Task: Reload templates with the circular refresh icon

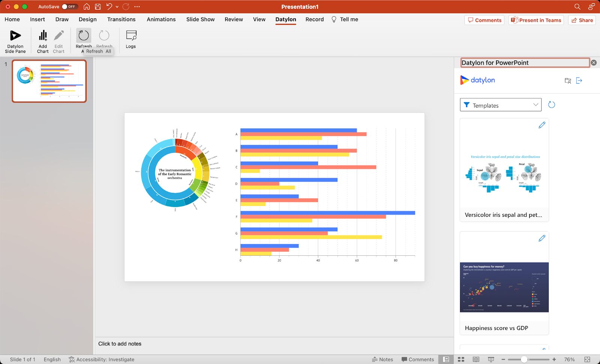Action: (552, 105)
